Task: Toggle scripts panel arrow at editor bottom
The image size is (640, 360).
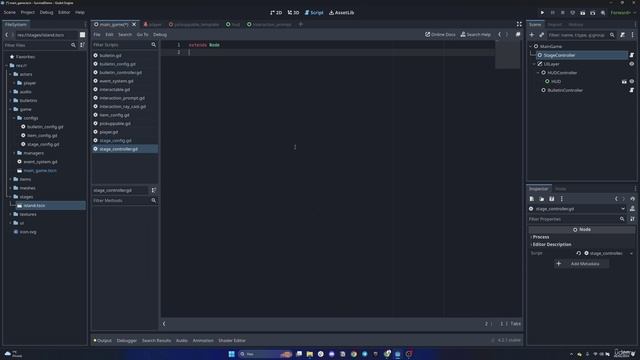Action: (164, 324)
